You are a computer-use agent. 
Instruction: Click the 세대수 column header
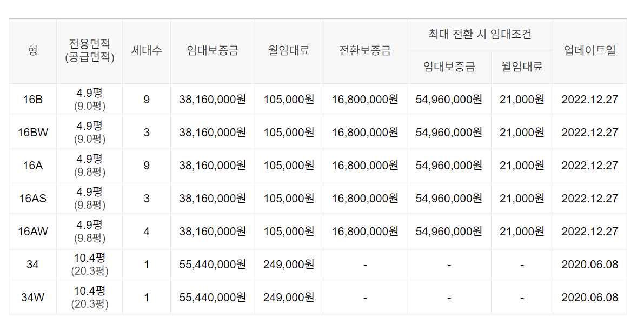click(x=147, y=51)
